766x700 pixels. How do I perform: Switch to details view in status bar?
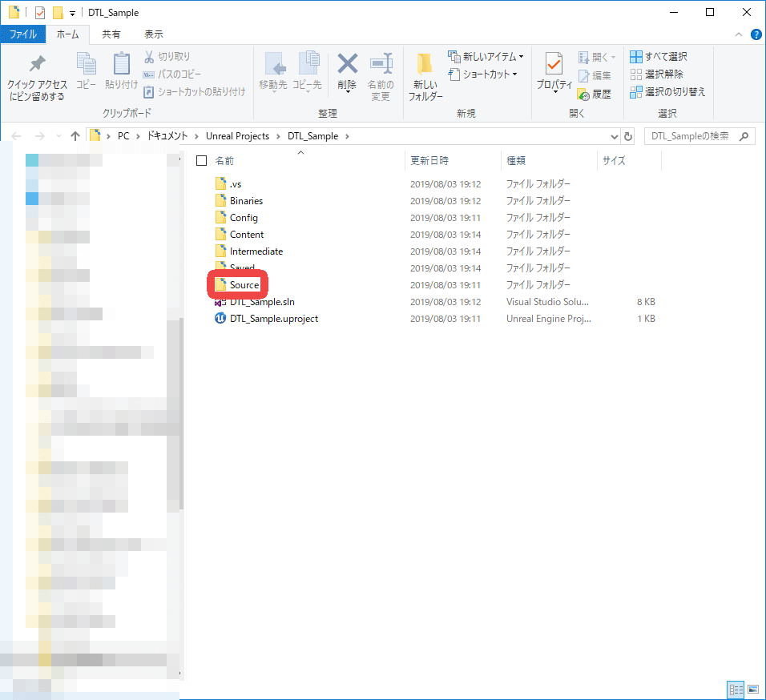pos(735,689)
